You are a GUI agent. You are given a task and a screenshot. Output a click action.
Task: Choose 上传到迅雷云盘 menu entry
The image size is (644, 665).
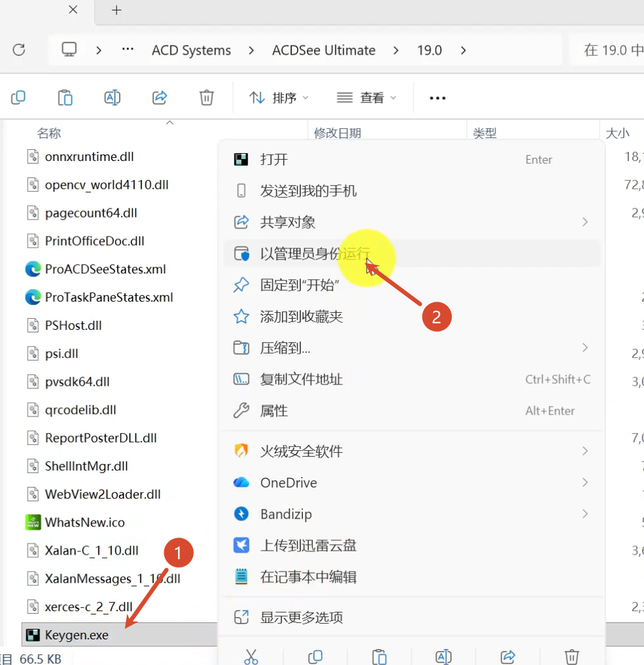(x=411, y=545)
